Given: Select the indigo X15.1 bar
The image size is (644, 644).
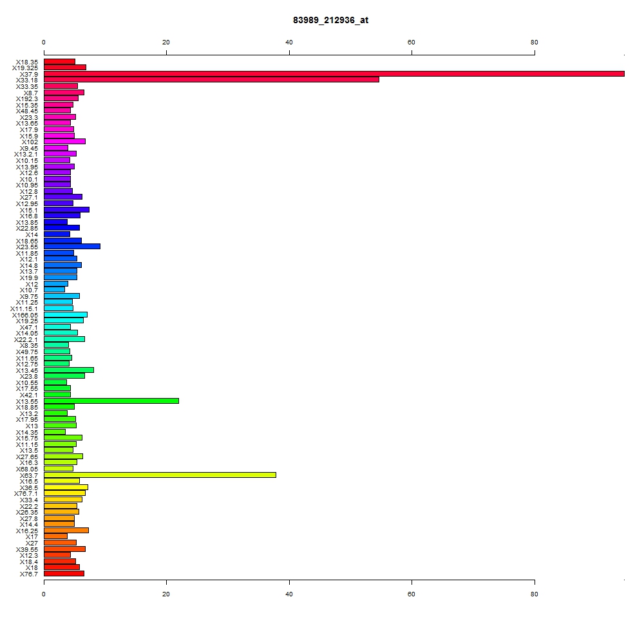Looking at the screenshot, I should (66, 209).
